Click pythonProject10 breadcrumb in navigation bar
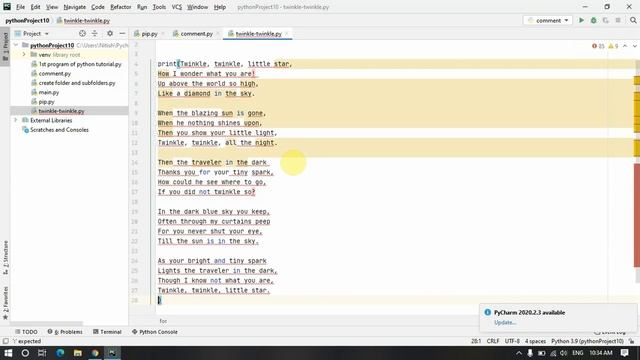This screenshot has height=360, width=640. click(27, 20)
